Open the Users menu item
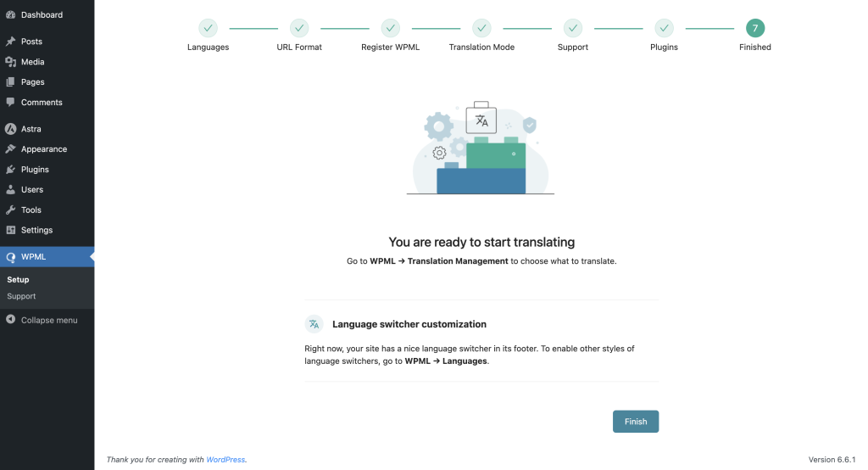This screenshot has width=868, height=470. click(47, 189)
